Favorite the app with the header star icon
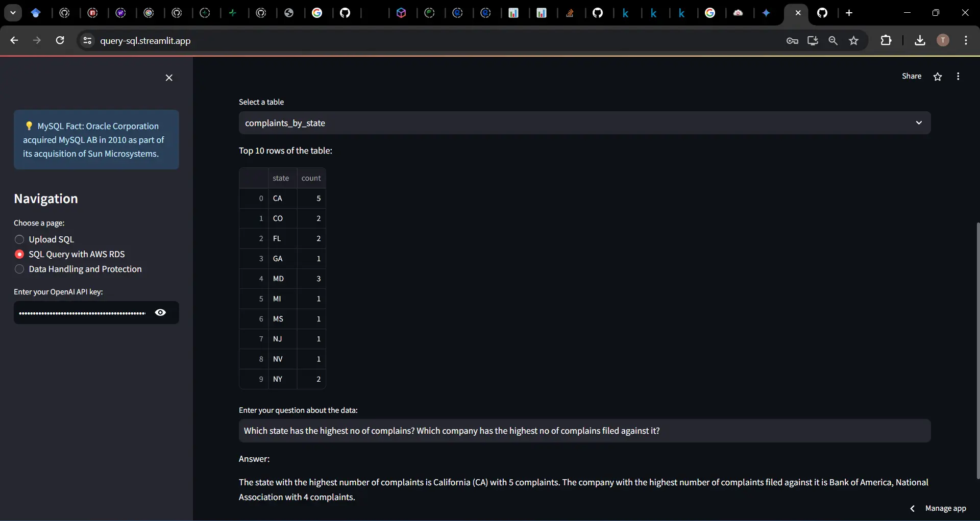The image size is (980, 521). click(x=938, y=77)
